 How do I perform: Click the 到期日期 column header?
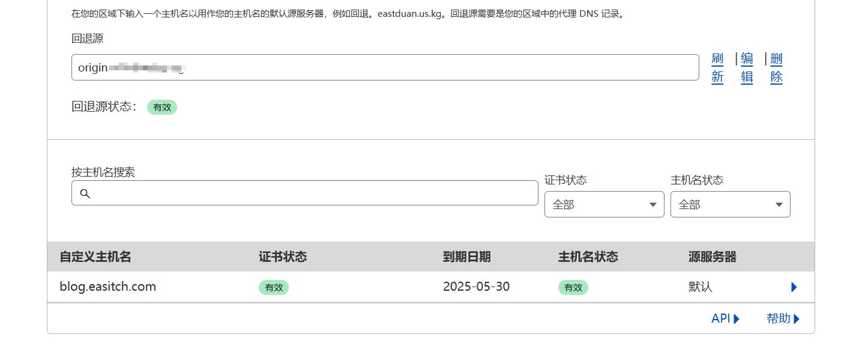(466, 257)
